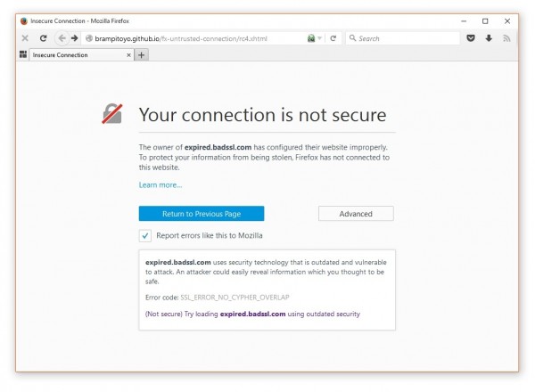This screenshot has width=535, height=392.
Task: Open the tab groups grid icon
Action: (23, 54)
